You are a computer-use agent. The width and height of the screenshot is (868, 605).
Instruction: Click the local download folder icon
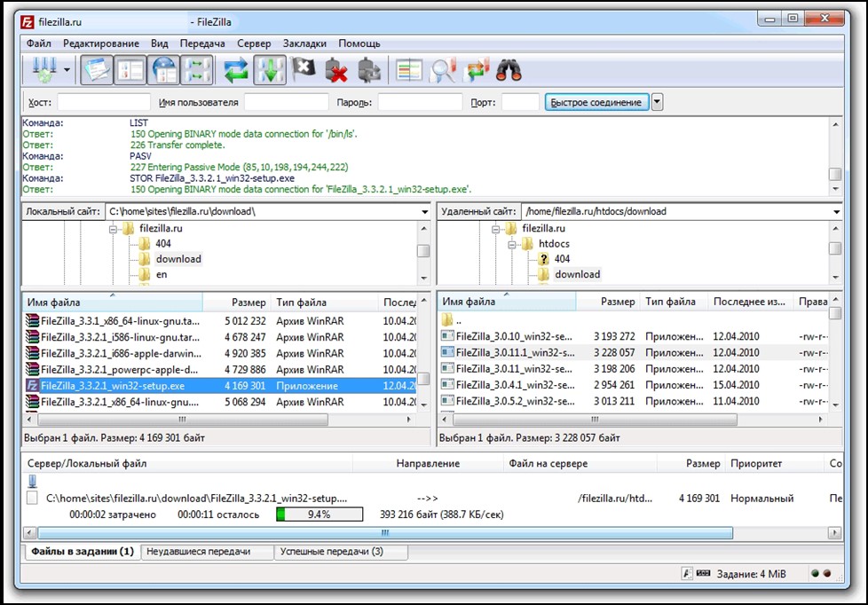[145, 259]
